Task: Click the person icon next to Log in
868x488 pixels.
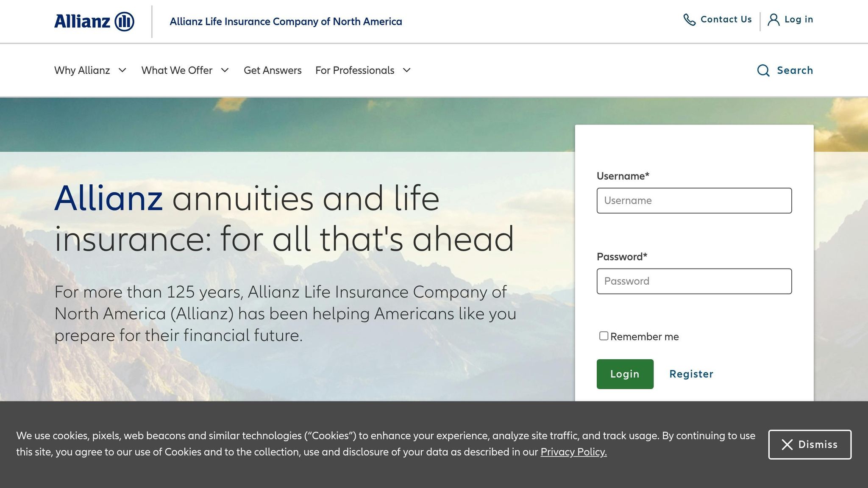Action: (773, 19)
